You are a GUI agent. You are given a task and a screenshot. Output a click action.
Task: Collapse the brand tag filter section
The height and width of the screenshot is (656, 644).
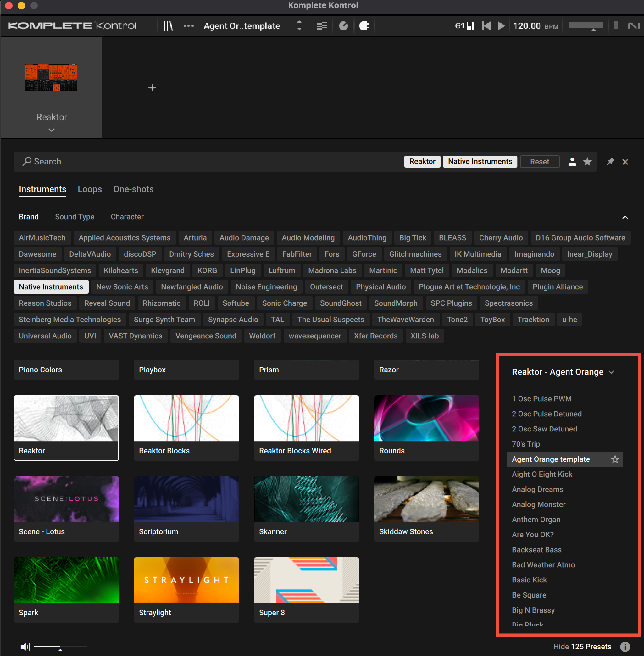coord(625,217)
